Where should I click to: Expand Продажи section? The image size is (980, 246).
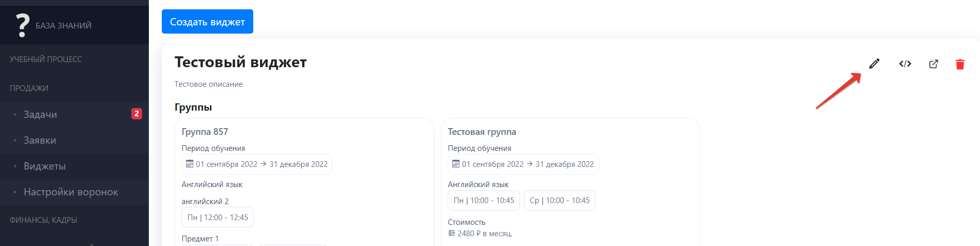pyautogui.click(x=29, y=88)
